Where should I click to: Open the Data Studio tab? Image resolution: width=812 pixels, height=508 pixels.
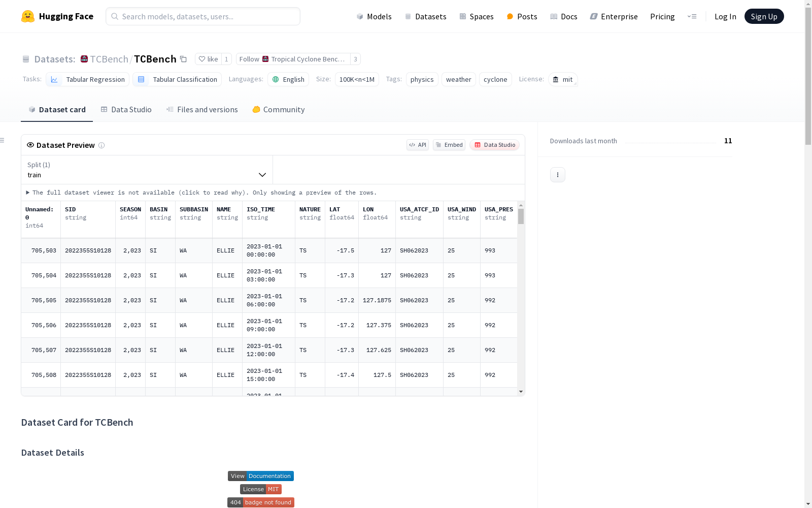[x=126, y=110]
